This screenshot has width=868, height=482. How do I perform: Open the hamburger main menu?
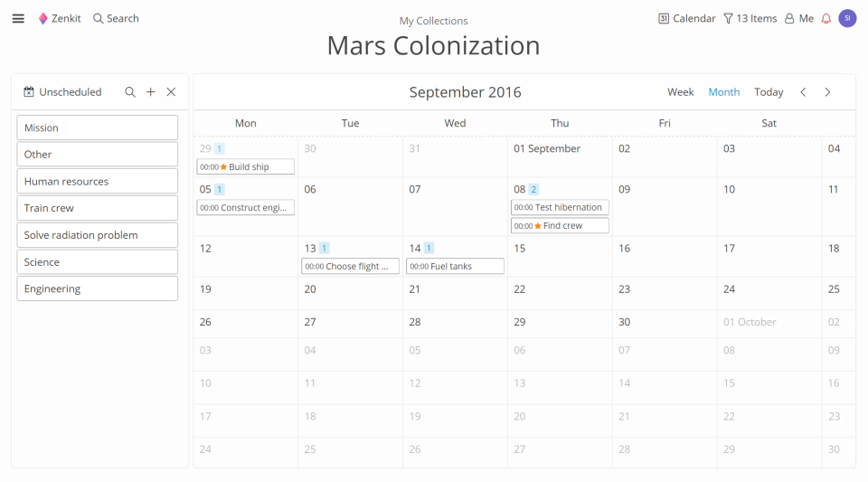point(18,18)
